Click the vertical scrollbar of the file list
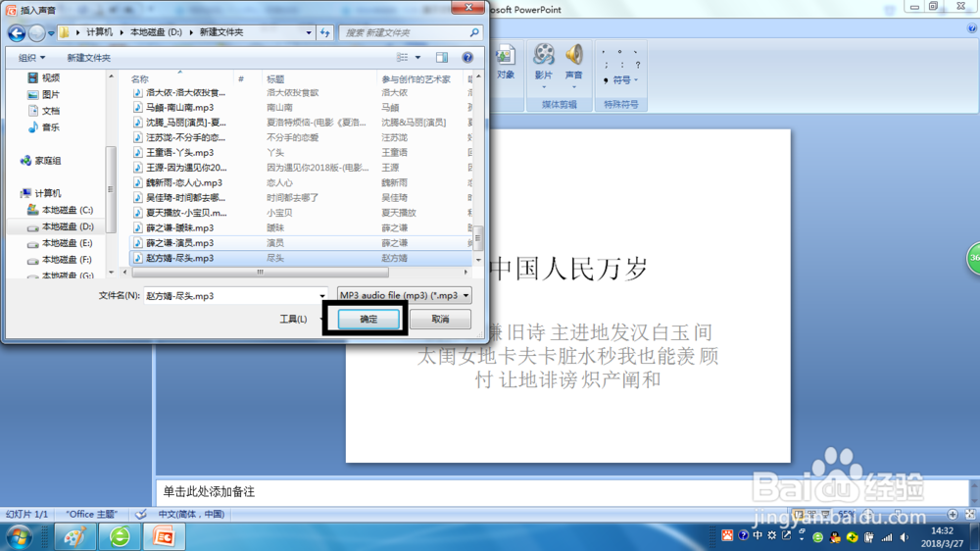Screen dimensions: 980x551 point(478,237)
